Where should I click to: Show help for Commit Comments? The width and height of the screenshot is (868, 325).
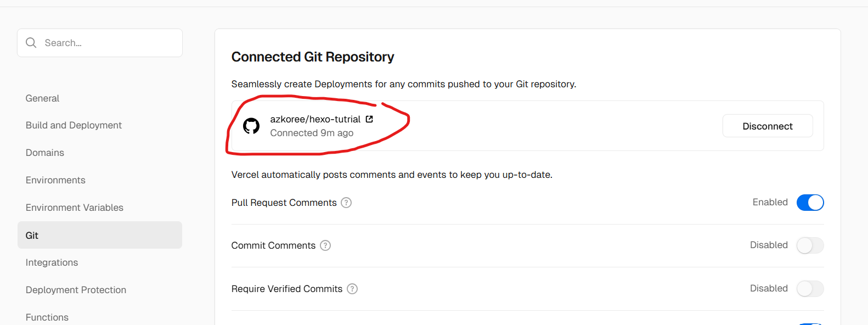point(325,245)
